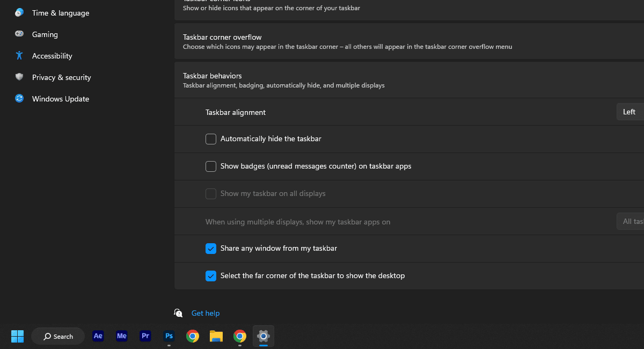Uncheck Share any window from my taskbar
Viewport: 644px width, 349px height.
click(x=211, y=249)
